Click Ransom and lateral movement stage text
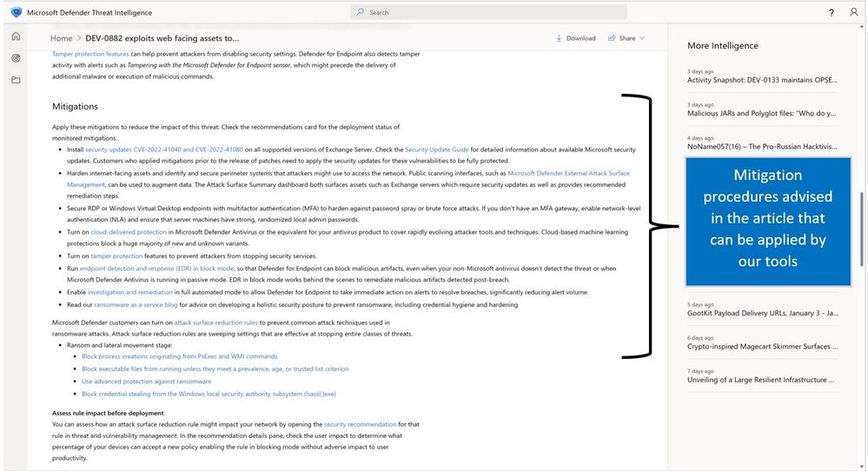The height and width of the screenshot is (472, 868). [x=120, y=345]
